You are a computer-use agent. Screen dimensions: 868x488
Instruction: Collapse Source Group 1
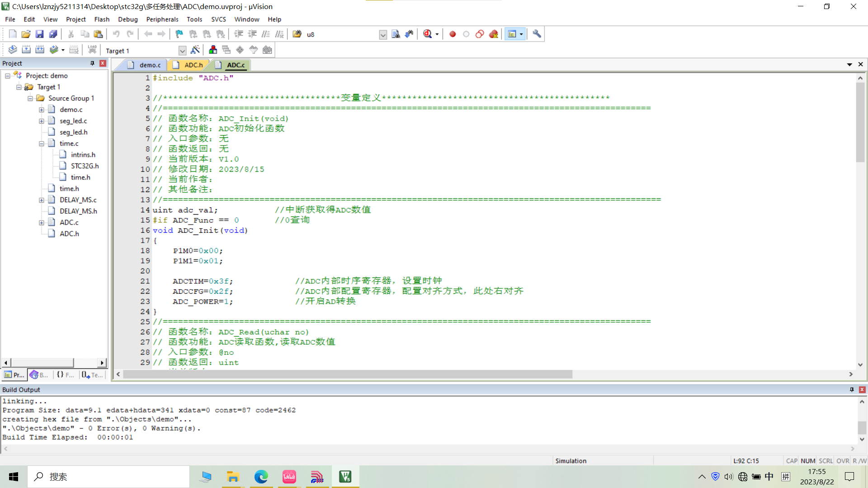tap(30, 99)
